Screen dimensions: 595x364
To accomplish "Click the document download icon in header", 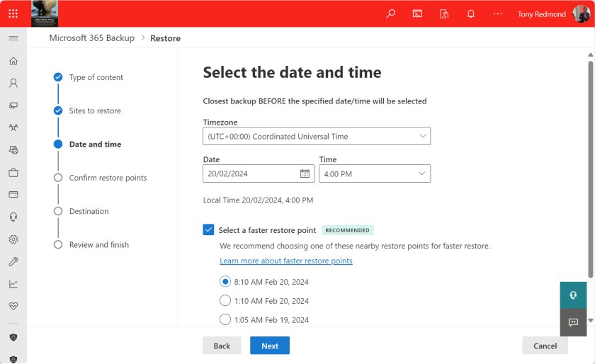I will 444,13.
